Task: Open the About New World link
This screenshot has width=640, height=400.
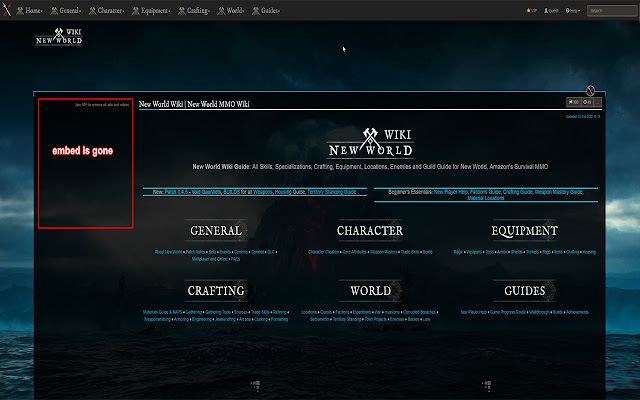Action: point(168,252)
